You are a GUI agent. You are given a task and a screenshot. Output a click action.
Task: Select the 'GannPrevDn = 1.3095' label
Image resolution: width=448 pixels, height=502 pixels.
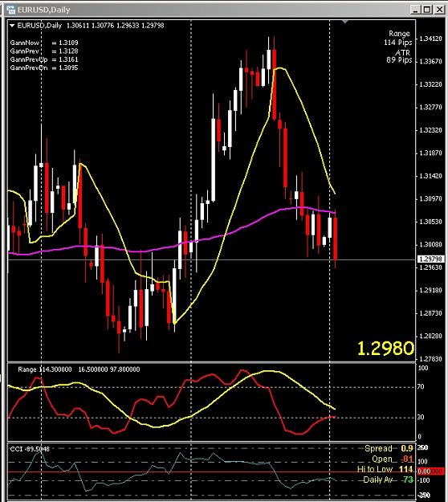coord(44,67)
